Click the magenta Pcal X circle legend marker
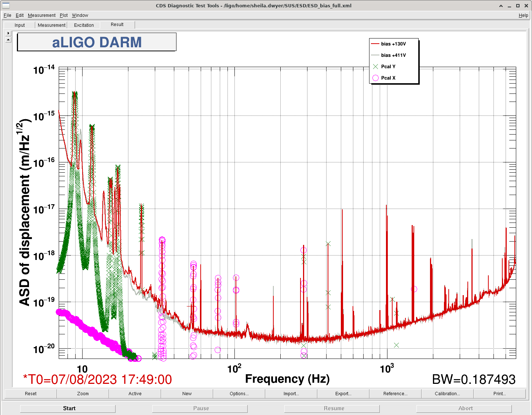The height and width of the screenshot is (415, 532). click(375, 78)
